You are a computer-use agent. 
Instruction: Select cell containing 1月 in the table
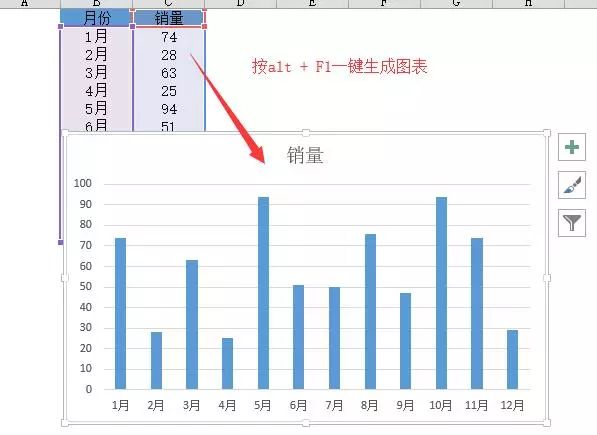coord(96,37)
